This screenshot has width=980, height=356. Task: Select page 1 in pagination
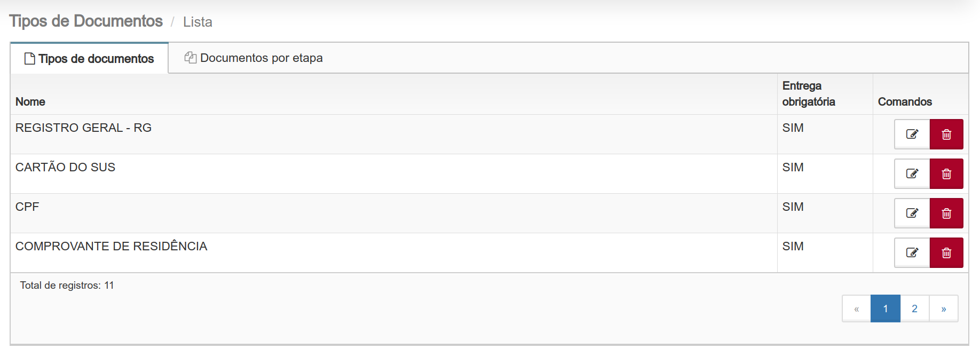886,308
